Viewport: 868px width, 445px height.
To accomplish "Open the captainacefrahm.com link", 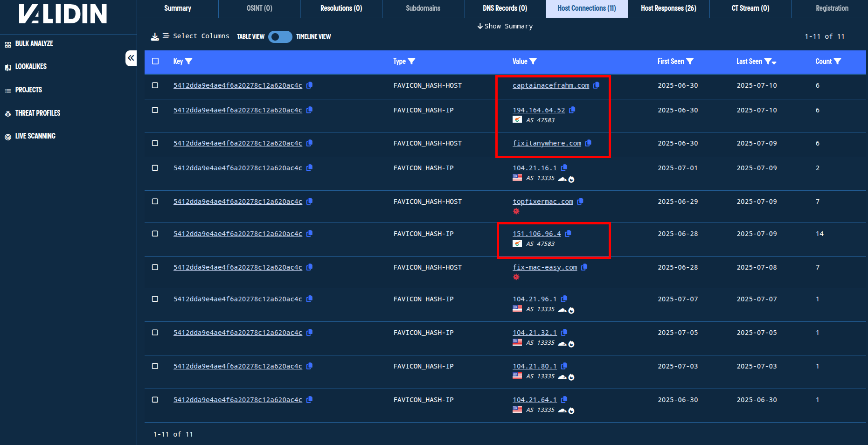I will pos(551,85).
